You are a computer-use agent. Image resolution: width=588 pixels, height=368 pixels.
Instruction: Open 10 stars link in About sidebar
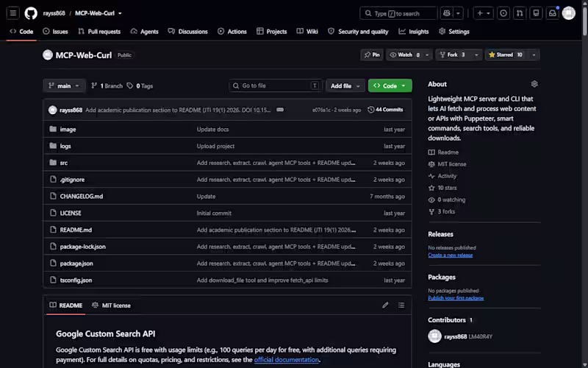coord(442,188)
